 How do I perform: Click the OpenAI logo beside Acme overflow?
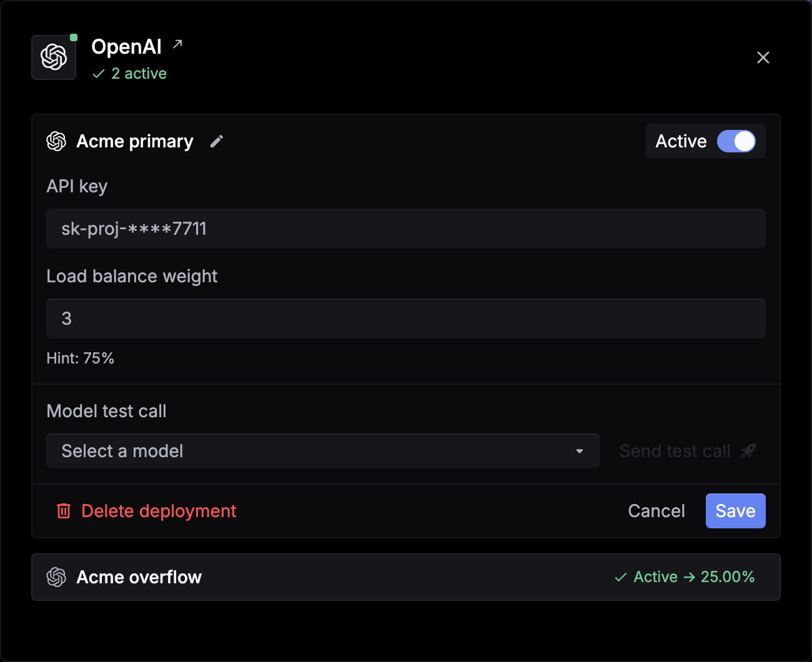coord(56,577)
